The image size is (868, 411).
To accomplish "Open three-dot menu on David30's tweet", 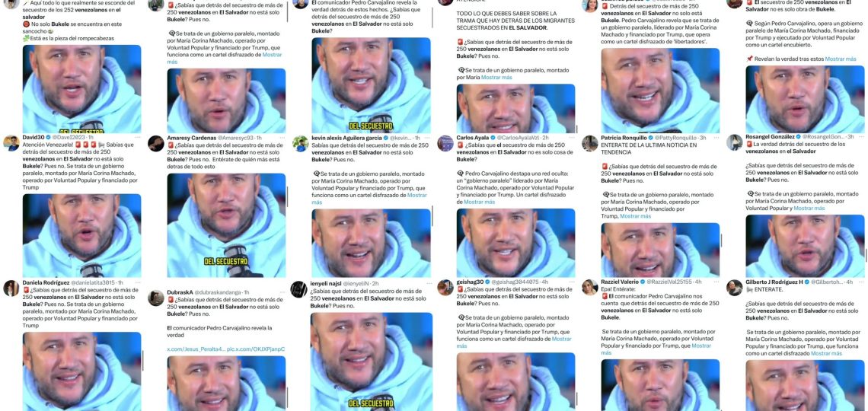I will click(136, 137).
